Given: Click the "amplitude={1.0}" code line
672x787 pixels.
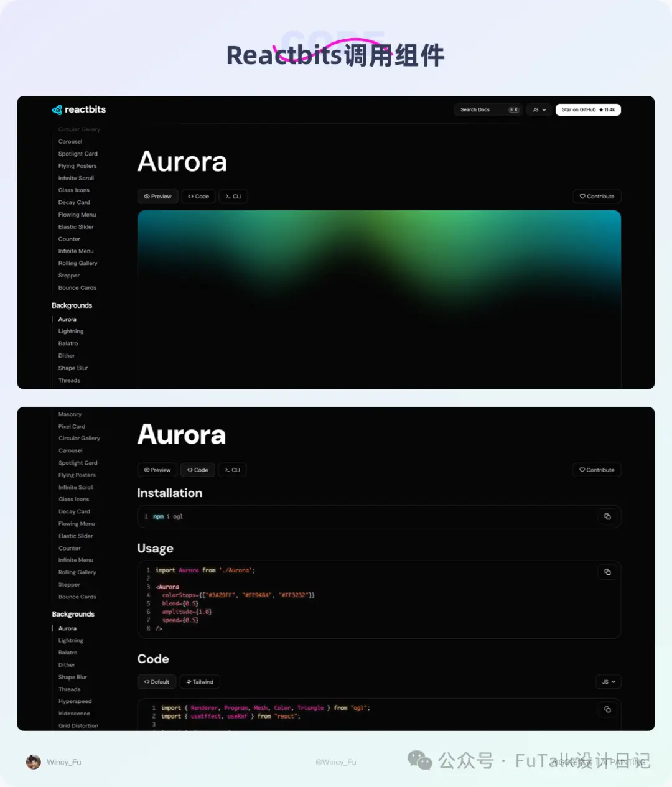Looking at the screenshot, I should pyautogui.click(x=187, y=612).
